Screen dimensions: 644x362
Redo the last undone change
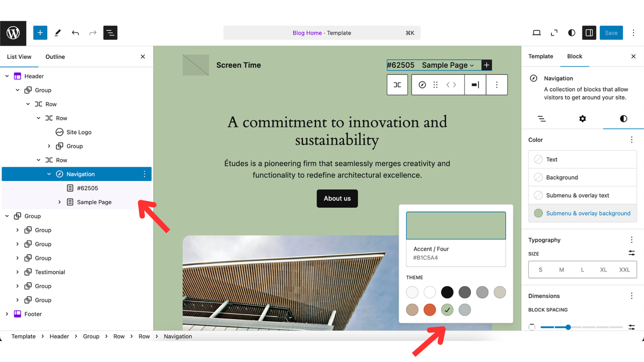click(93, 33)
